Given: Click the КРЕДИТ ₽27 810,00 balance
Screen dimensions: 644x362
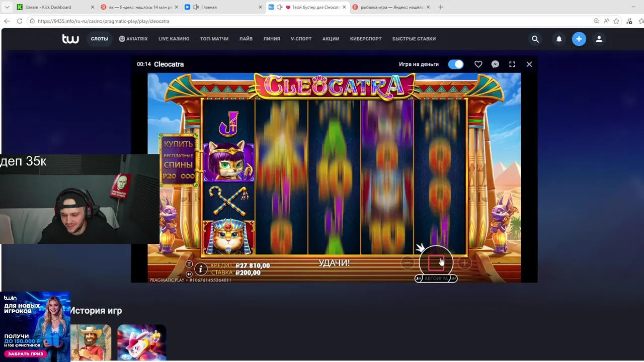Looking at the screenshot, I should [x=240, y=265].
